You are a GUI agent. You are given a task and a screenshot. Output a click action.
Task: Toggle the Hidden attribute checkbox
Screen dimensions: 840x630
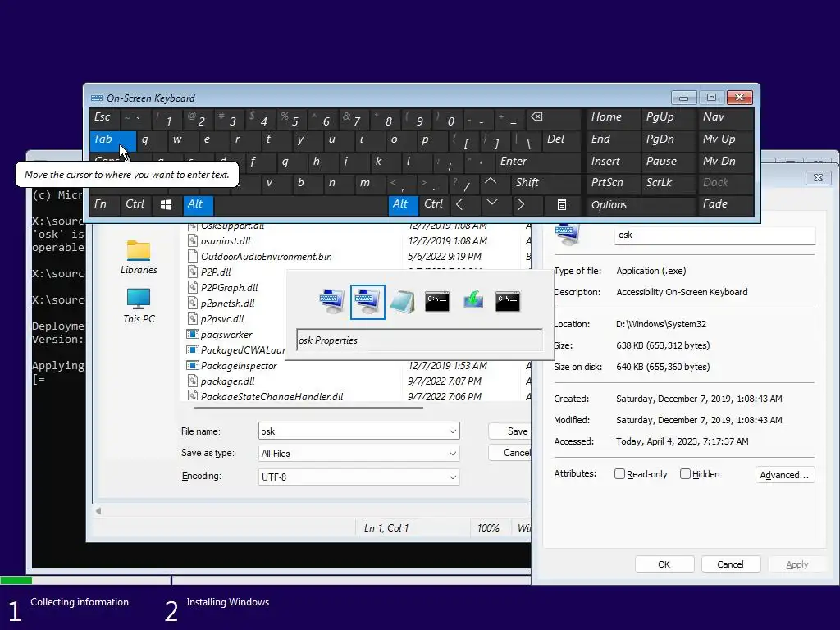click(x=685, y=474)
